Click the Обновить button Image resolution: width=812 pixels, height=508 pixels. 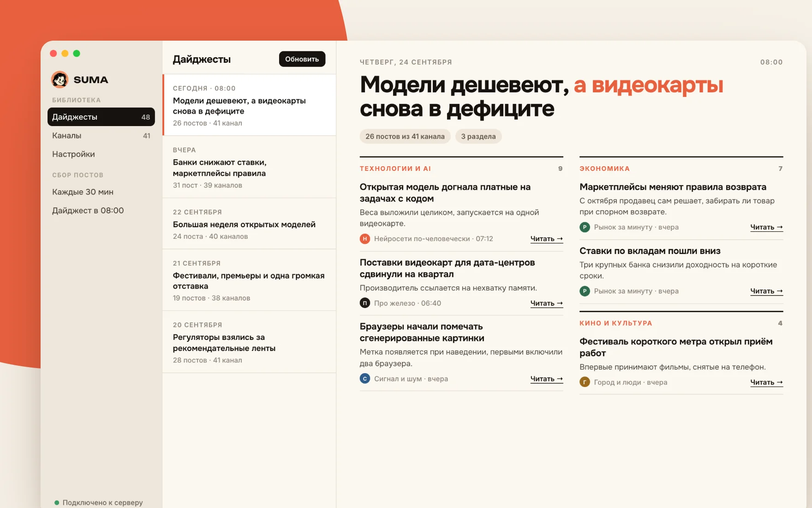302,59
